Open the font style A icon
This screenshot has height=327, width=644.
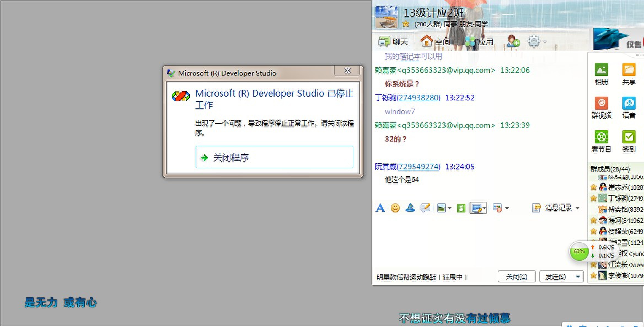click(380, 208)
